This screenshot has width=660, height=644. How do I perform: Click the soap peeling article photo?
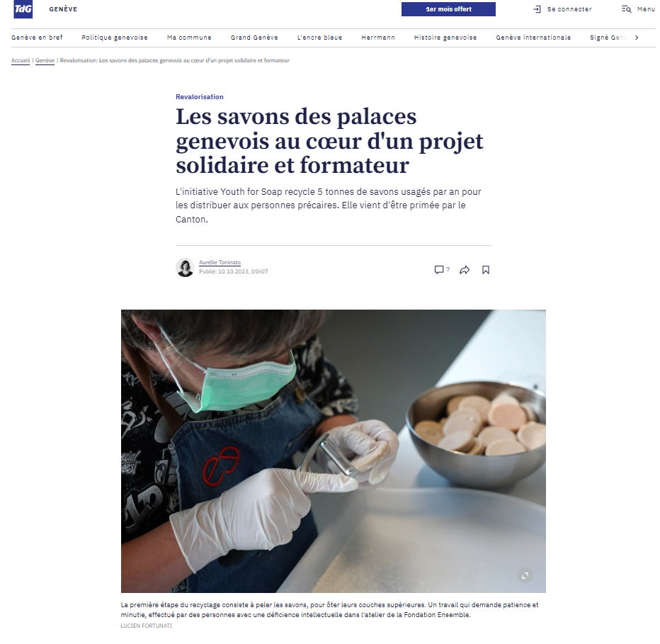point(334,451)
